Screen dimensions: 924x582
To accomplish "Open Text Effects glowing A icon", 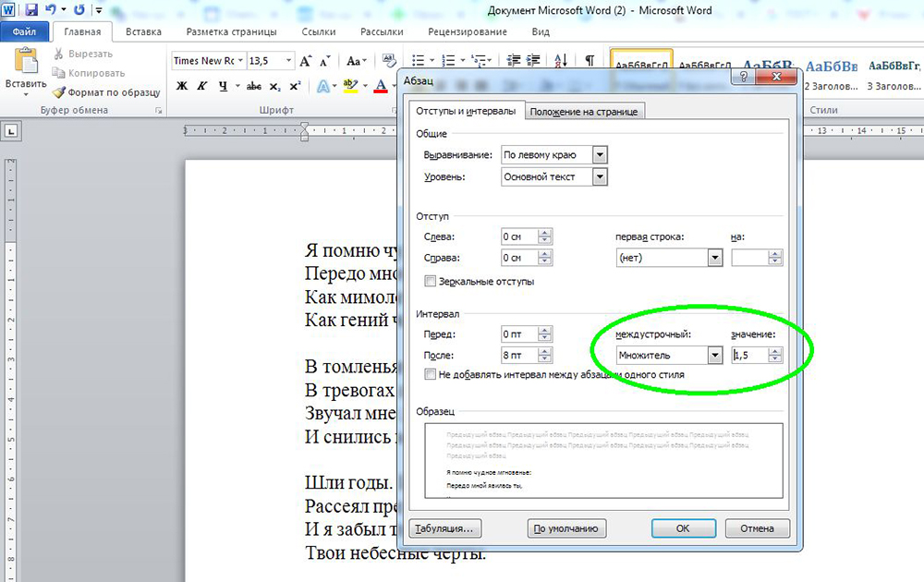I will pyautogui.click(x=323, y=86).
